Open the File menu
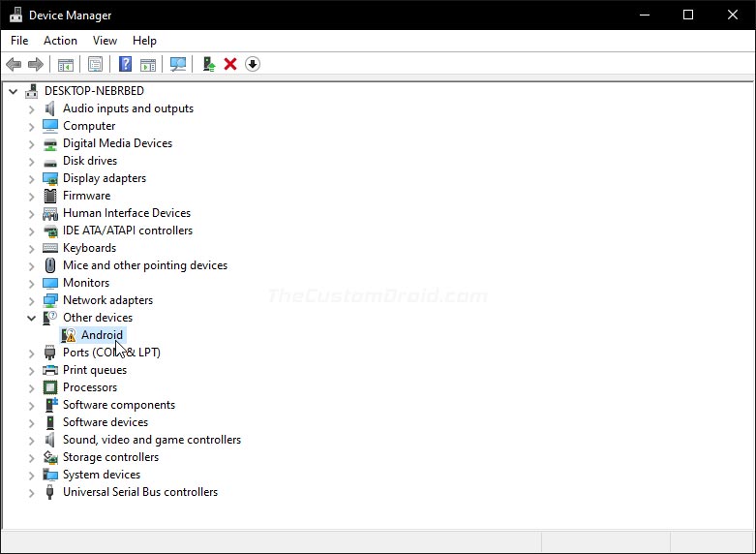Image resolution: width=756 pixels, height=554 pixels. (19, 41)
